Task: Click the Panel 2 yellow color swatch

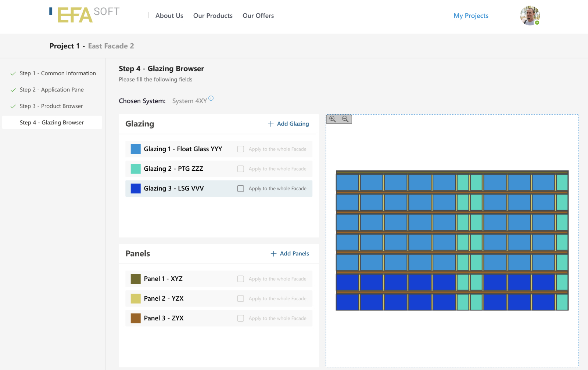Action: (136, 298)
